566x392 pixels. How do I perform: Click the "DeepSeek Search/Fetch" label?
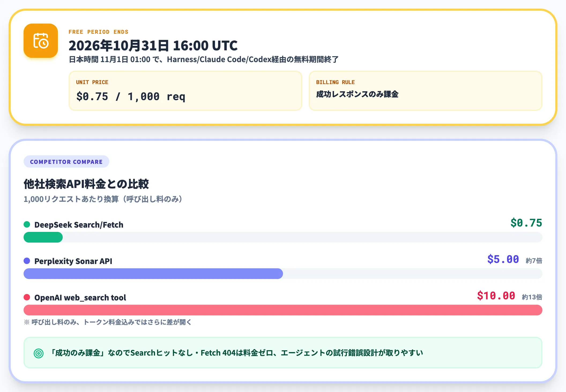coord(79,225)
